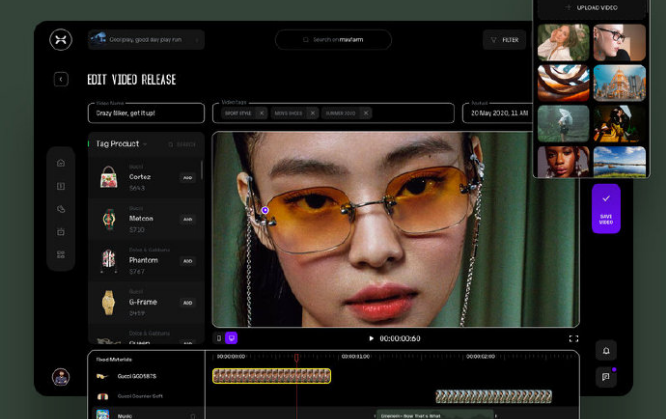The width and height of the screenshot is (666, 419).
Task: Add the G-Frame product
Action: tap(188, 303)
